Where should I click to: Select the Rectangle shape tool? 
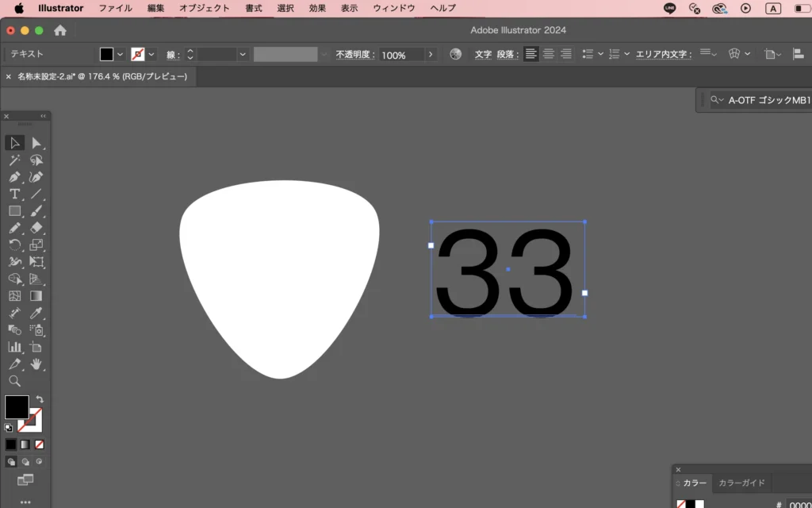click(14, 211)
